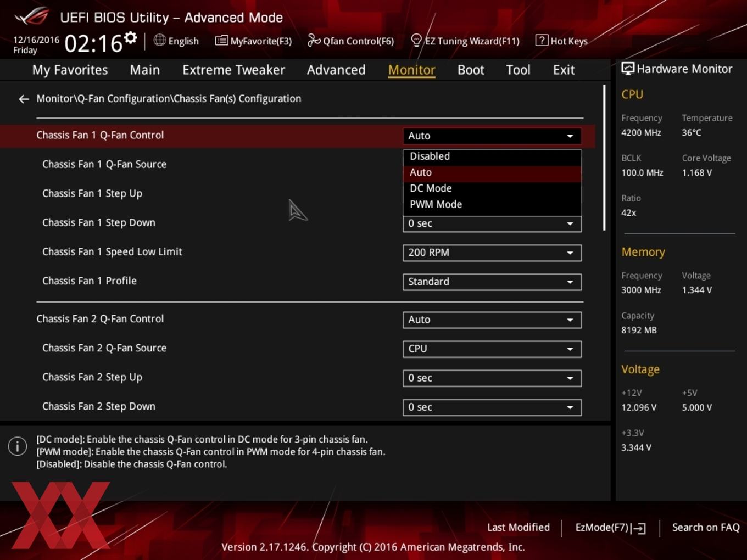
Task: Click the Qfan Control fan icon
Action: [314, 40]
